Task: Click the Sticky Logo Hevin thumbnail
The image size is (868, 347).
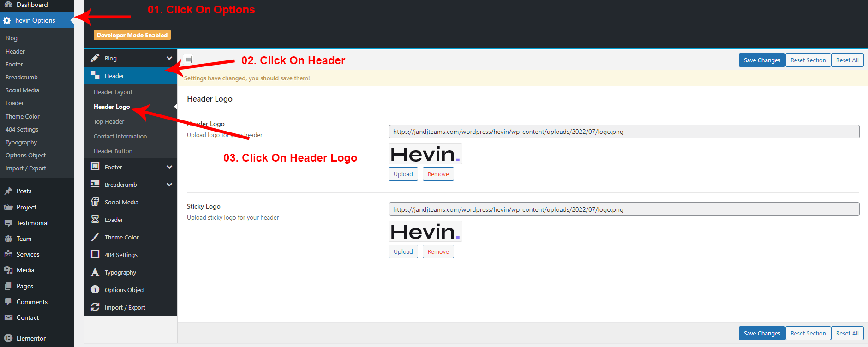Action: click(x=425, y=232)
